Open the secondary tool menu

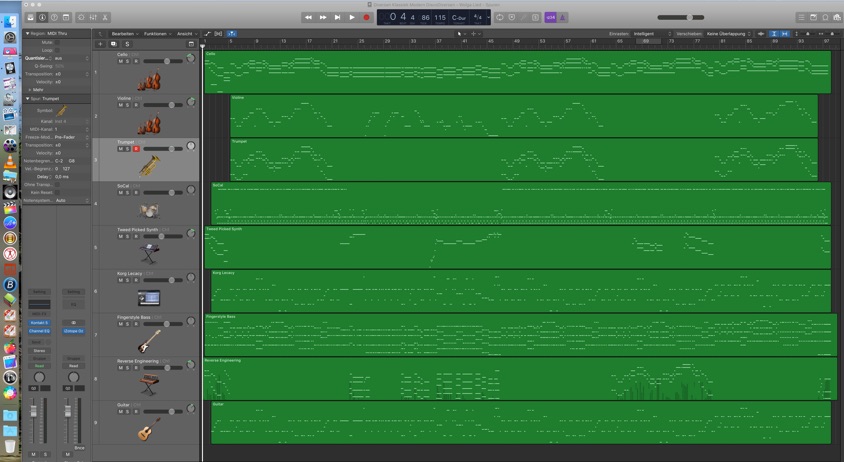tap(475, 33)
